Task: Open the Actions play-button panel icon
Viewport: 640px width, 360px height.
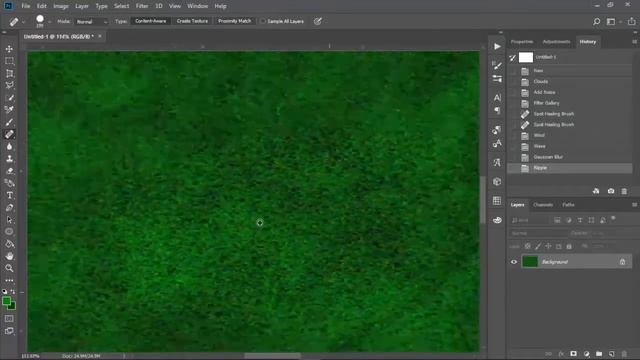Action: click(497, 47)
